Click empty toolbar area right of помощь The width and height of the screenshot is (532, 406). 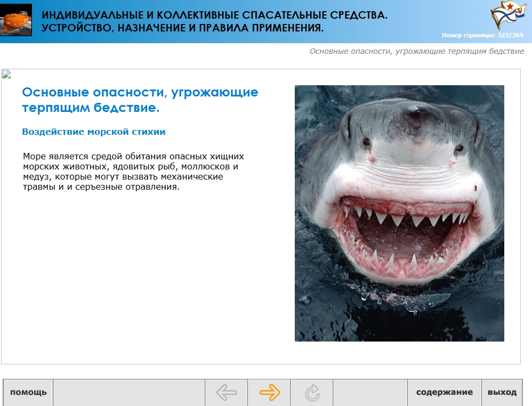129,393
